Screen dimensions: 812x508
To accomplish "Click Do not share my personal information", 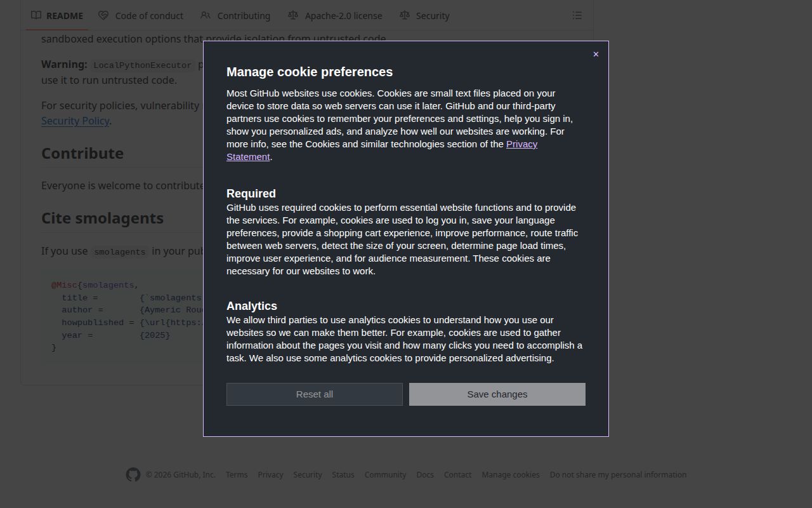I will tap(618, 474).
